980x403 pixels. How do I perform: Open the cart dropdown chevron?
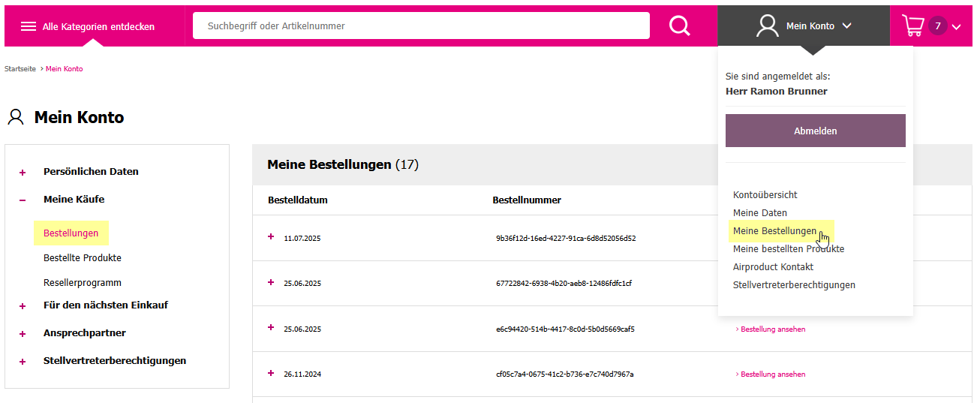956,27
